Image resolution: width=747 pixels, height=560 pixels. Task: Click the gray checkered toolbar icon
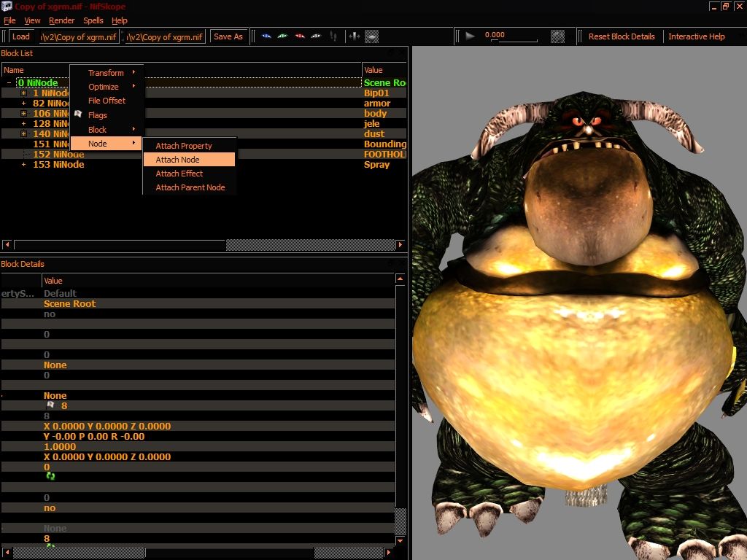[371, 36]
